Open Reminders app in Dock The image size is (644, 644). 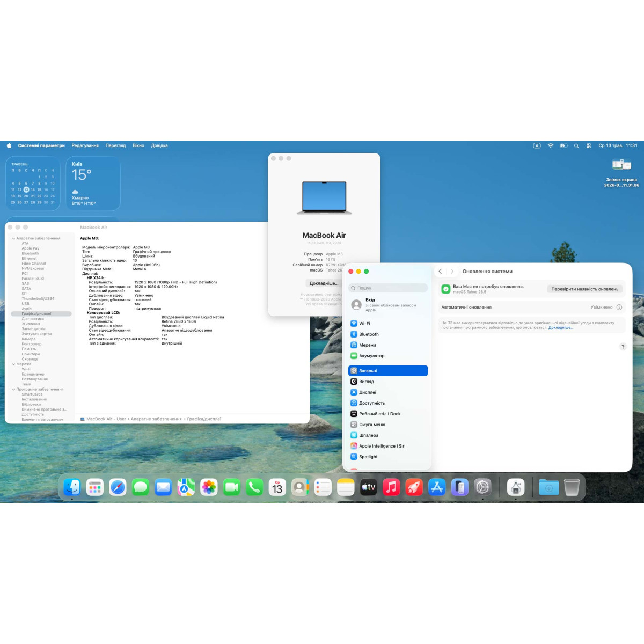pyautogui.click(x=323, y=487)
